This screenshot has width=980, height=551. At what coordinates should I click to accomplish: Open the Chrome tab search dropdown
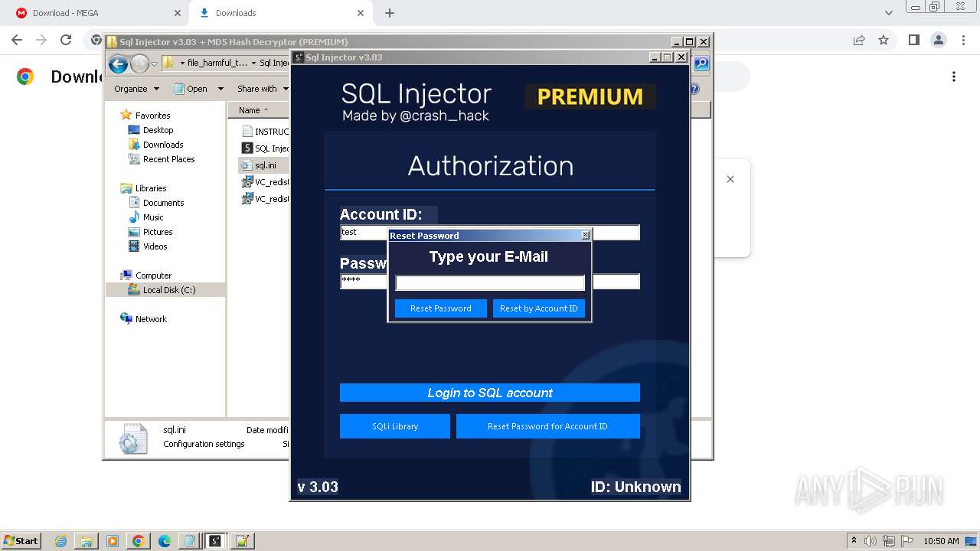click(x=888, y=13)
